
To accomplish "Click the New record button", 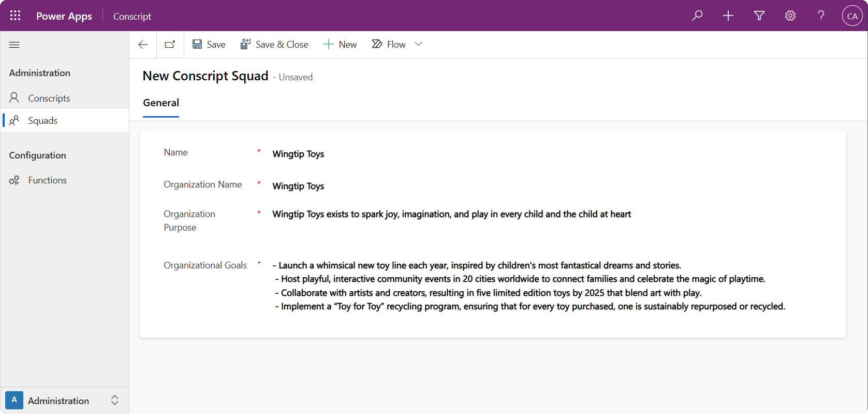I will [340, 45].
